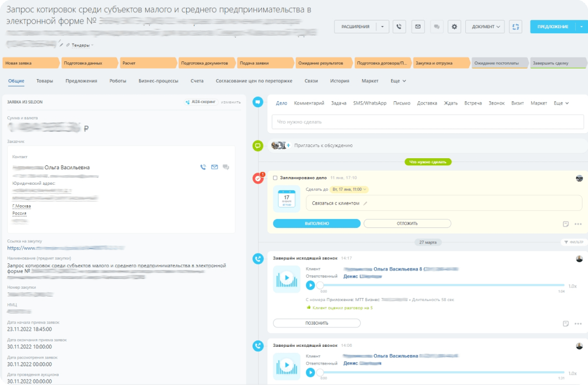Edit task text Связаться с клиентом pencil icon

click(x=365, y=204)
